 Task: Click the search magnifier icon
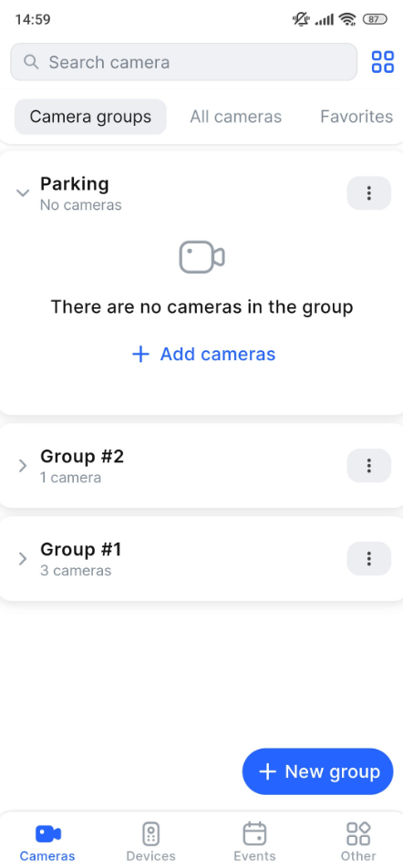pos(32,61)
